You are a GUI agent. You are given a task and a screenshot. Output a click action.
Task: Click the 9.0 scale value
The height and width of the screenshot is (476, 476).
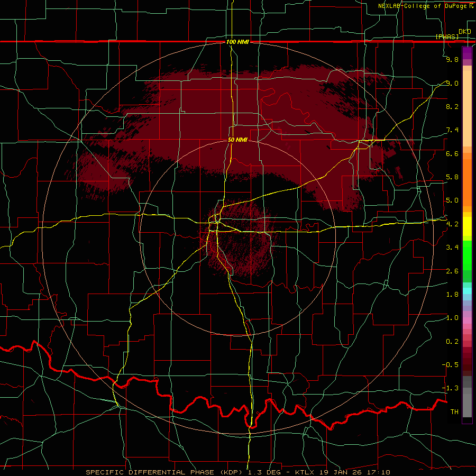point(452,83)
